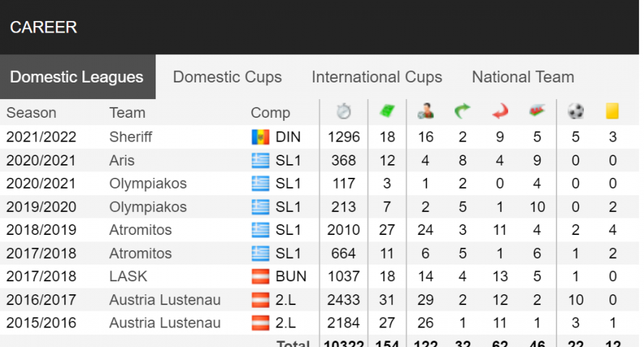
Task: Click the stopwatch minutes-played column icon
Action: 344,111
